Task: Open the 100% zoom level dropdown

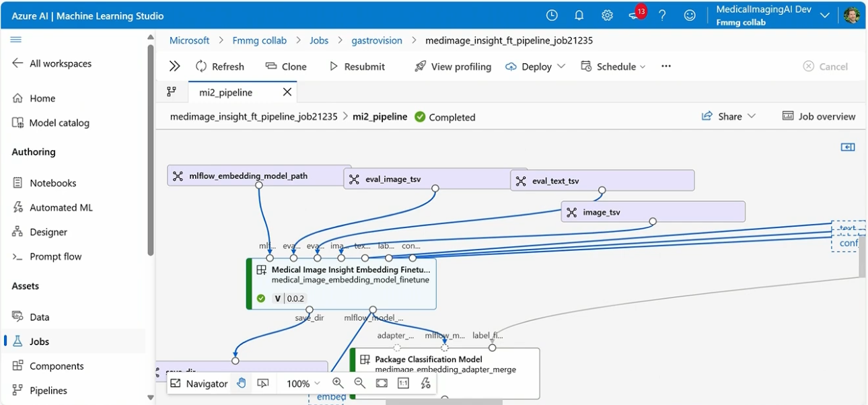Action: [303, 383]
